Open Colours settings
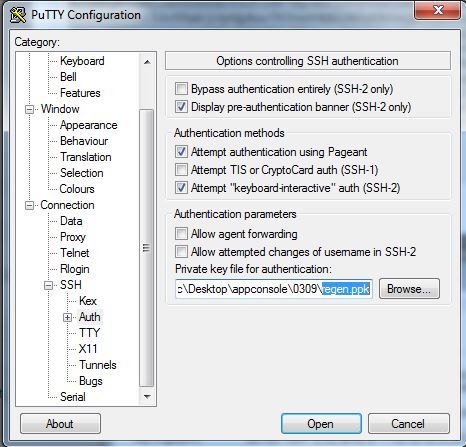 click(77, 189)
